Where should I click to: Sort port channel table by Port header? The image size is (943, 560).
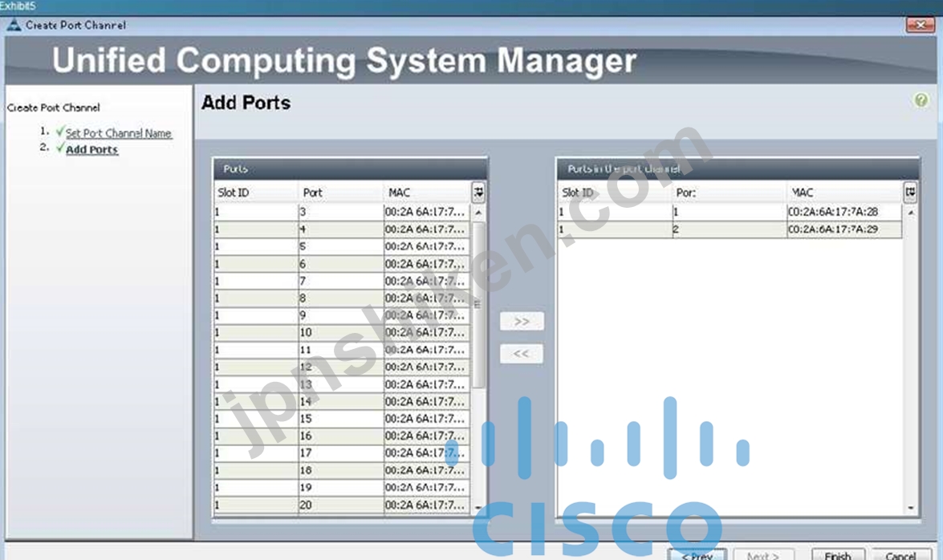click(x=730, y=193)
